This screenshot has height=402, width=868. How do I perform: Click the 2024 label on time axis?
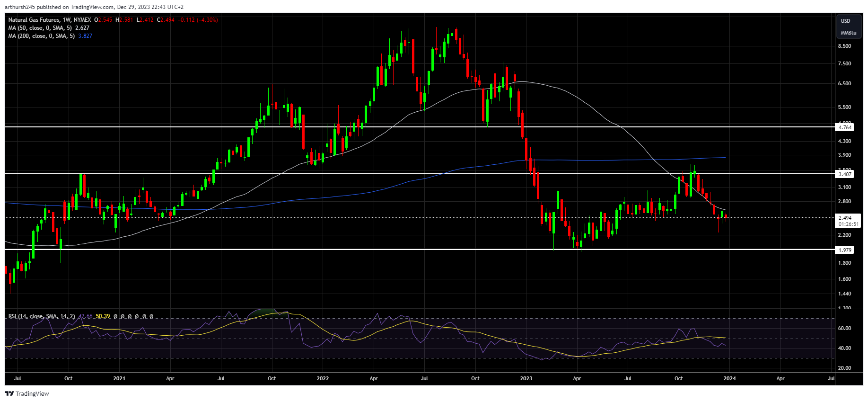click(x=729, y=378)
